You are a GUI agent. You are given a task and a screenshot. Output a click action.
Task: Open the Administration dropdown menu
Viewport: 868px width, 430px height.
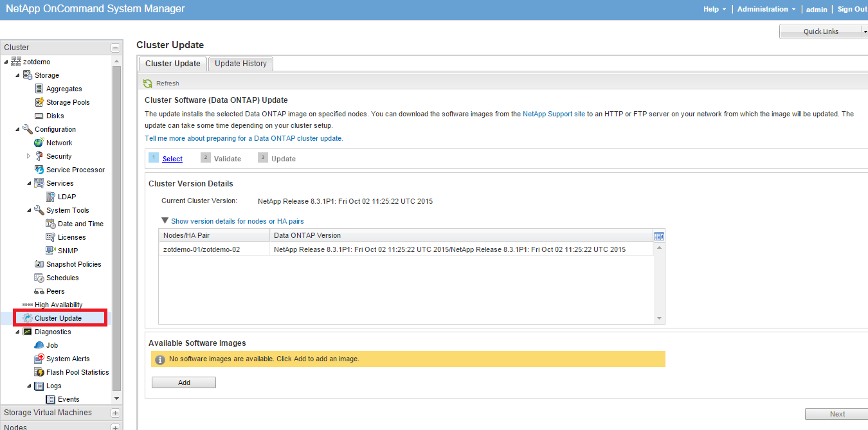pyautogui.click(x=766, y=9)
